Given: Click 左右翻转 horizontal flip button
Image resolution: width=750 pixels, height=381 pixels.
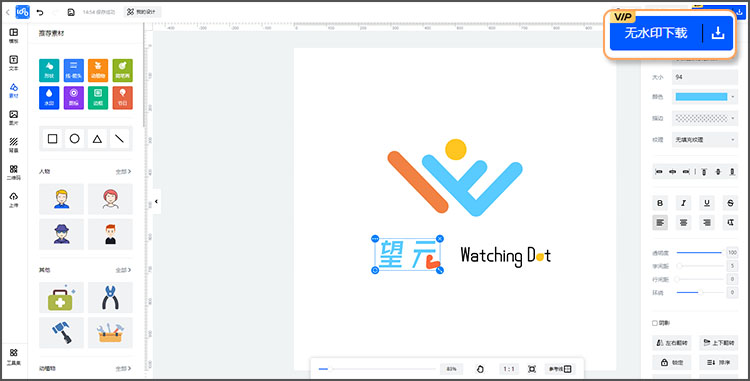Looking at the screenshot, I should (673, 343).
